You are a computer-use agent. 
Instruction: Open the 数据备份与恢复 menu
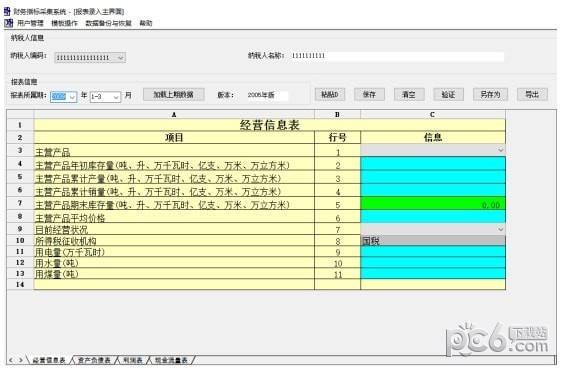tap(108, 23)
